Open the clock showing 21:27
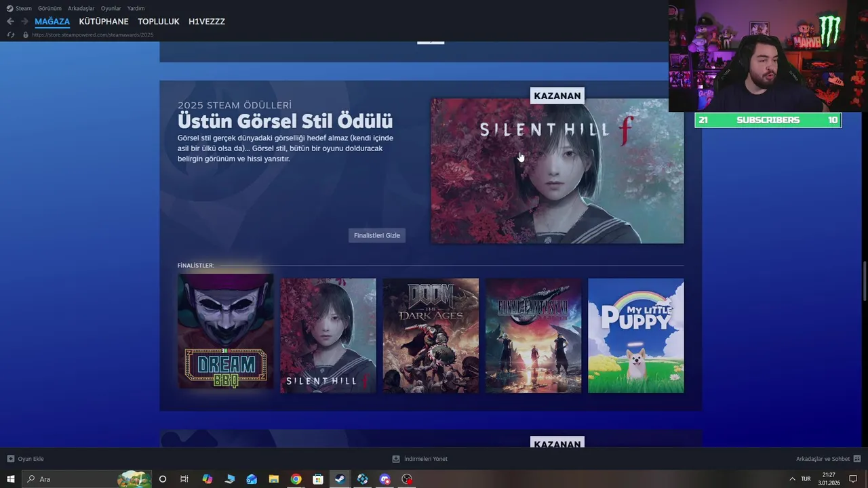The height and width of the screenshot is (488, 868). tap(829, 479)
